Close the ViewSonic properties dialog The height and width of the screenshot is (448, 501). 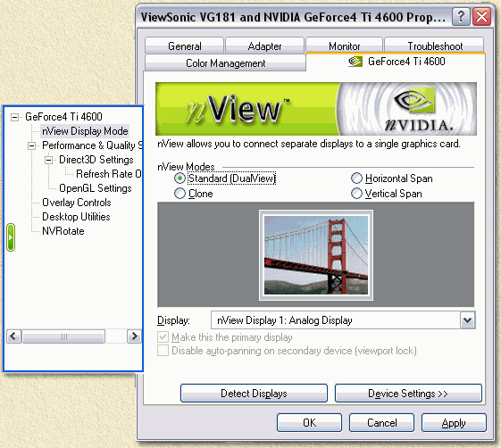click(481, 16)
